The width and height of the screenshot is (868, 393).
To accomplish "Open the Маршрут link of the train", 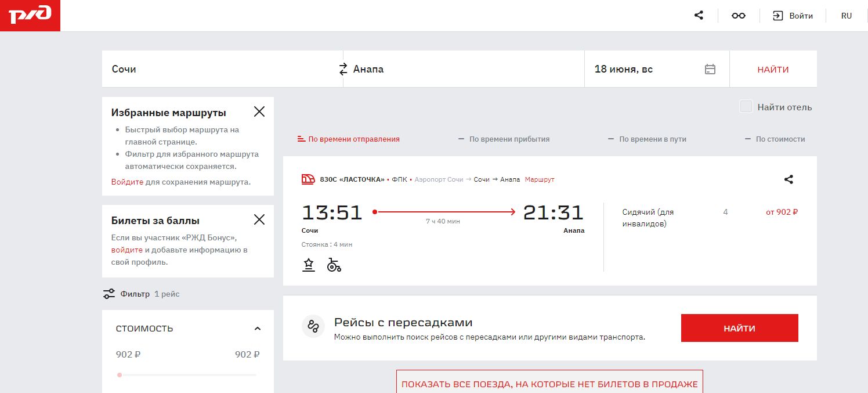I will coord(539,179).
